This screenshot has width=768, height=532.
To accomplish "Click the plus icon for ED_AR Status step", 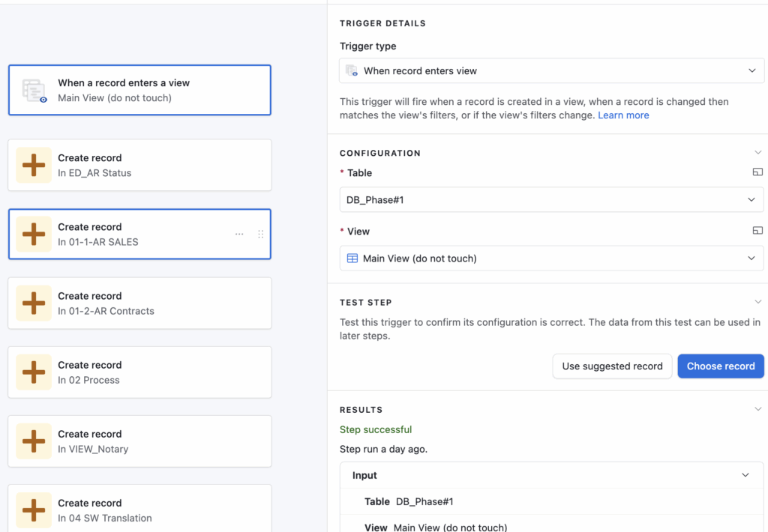I will click(x=34, y=166).
